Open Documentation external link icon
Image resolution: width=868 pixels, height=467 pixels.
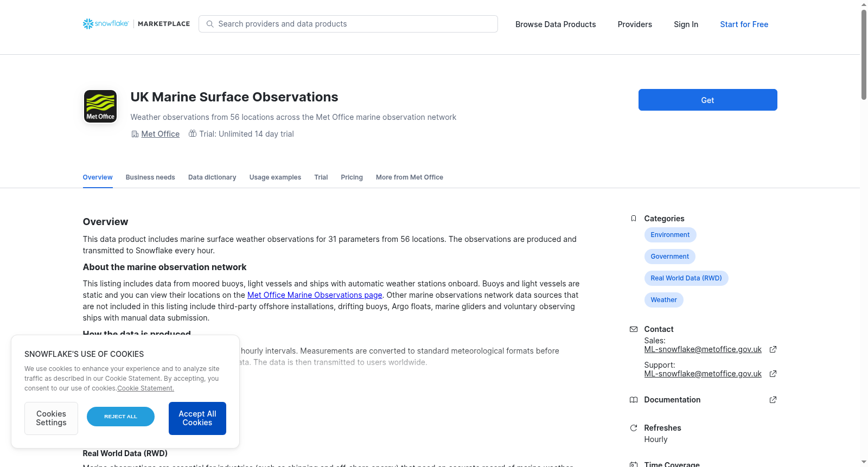[x=773, y=400]
